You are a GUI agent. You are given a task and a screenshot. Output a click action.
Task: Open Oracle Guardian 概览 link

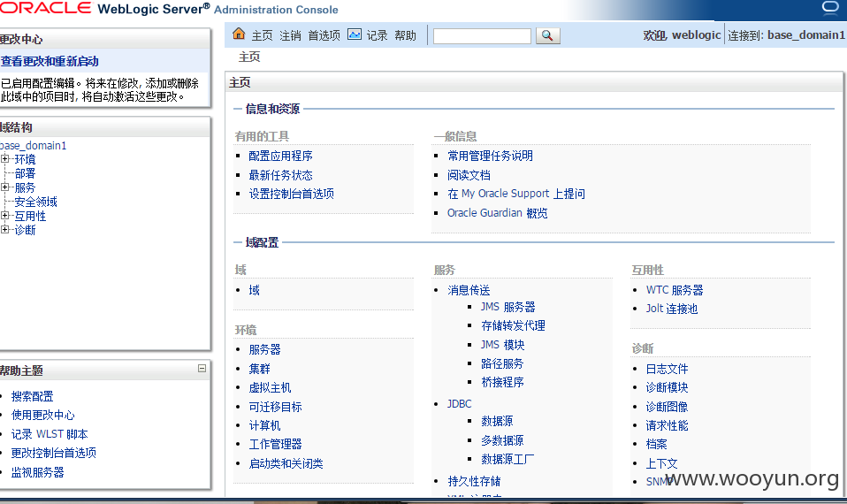click(x=497, y=213)
